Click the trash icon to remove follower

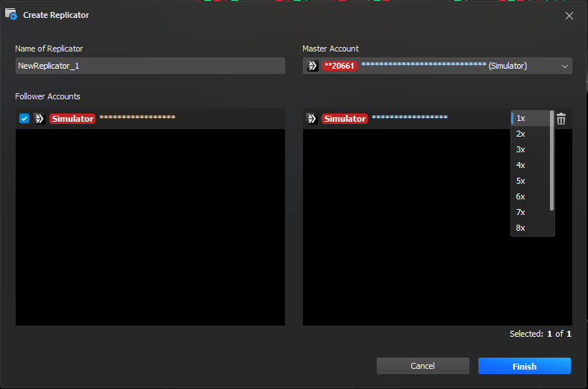click(x=561, y=119)
